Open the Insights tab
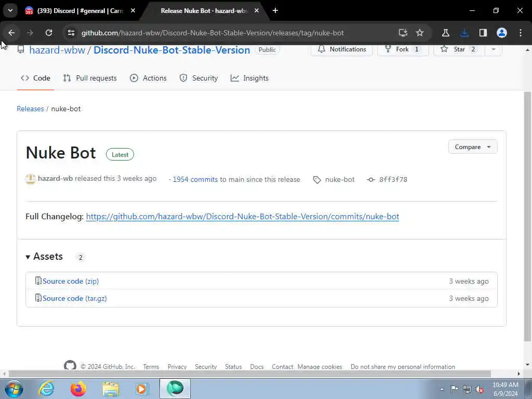 point(249,78)
